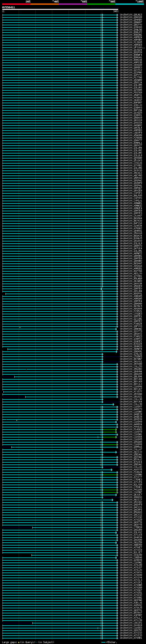Click label UniRef100_Q8W4H7
The image size is (146, 644).
(x=131, y=22)
